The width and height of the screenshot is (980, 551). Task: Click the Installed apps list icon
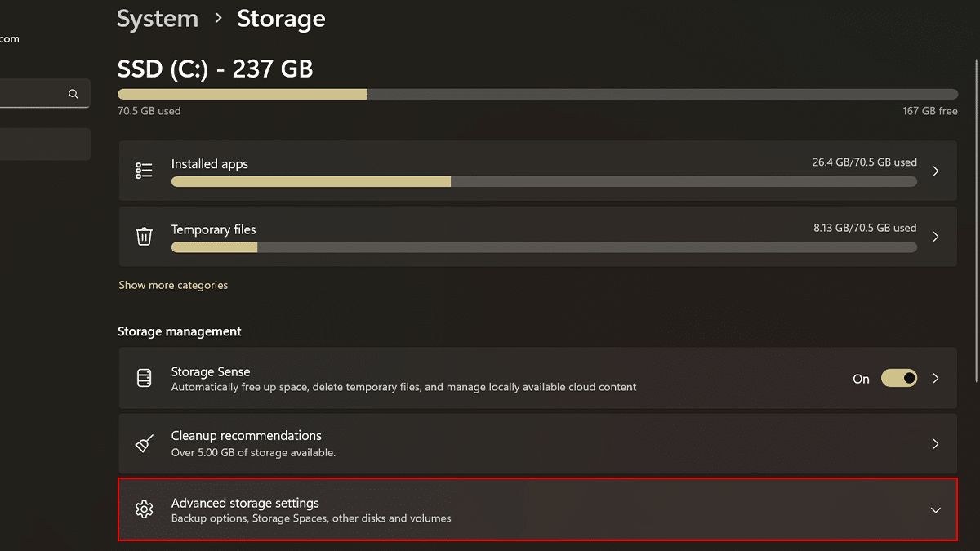[145, 171]
